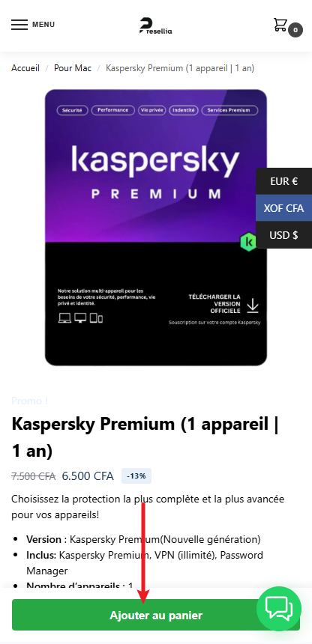
Task: Open the shopping cart icon
Action: (x=280, y=25)
